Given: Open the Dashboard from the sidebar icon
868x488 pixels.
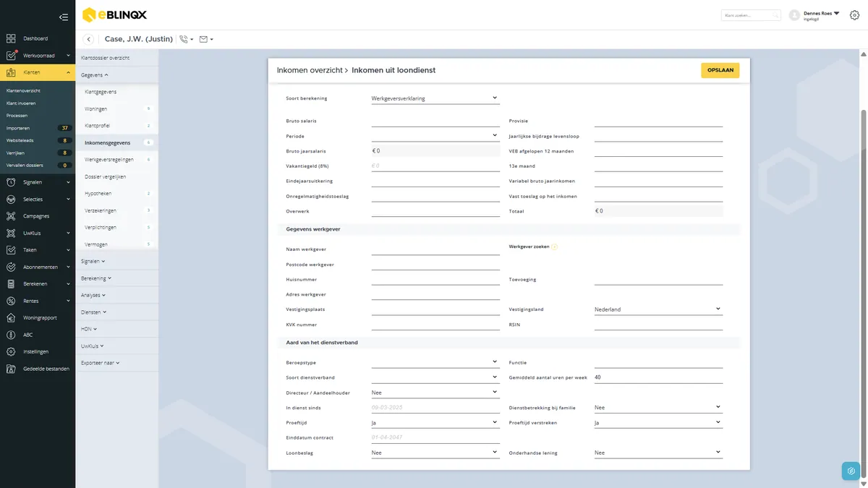Looking at the screenshot, I should tap(11, 38).
